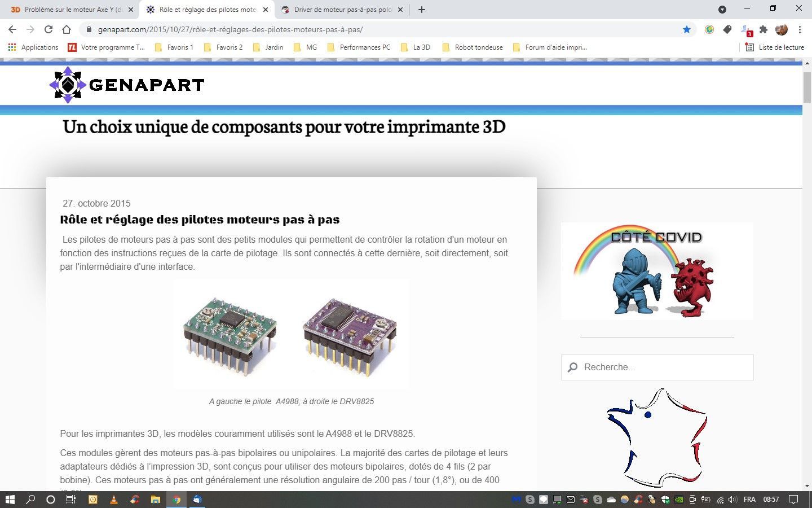Image resolution: width=812 pixels, height=508 pixels.
Task: Switch the FRA keyboard language indicator
Action: pos(749,500)
